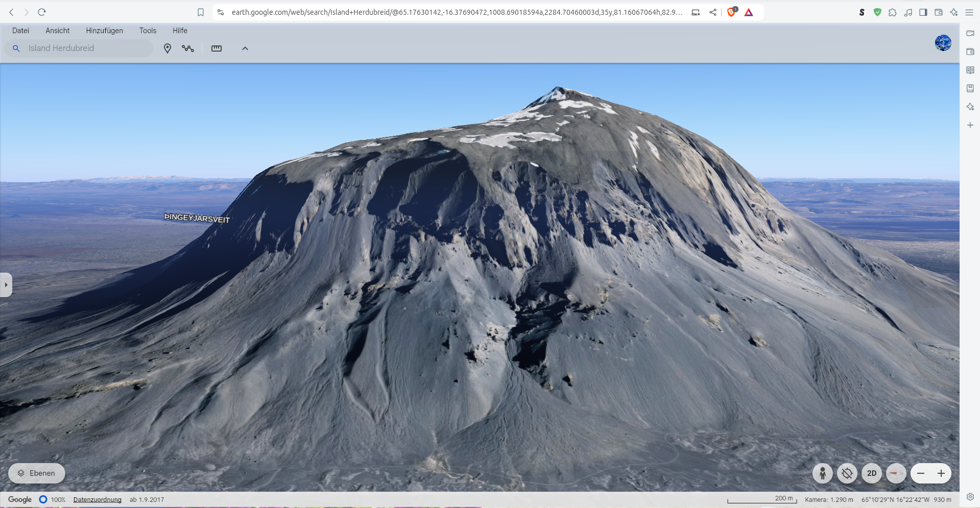The image size is (980, 508).
Task: Reload the Google Earth page
Action: pyautogui.click(x=42, y=12)
